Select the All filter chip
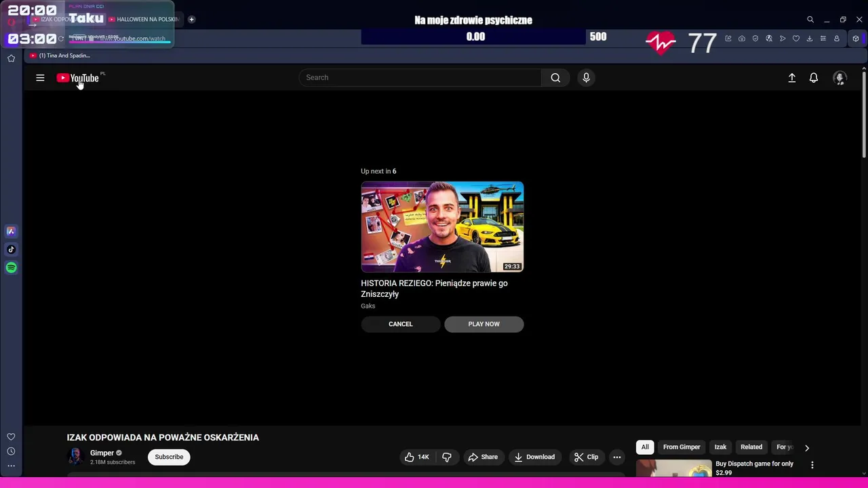The image size is (868, 488). [645, 447]
